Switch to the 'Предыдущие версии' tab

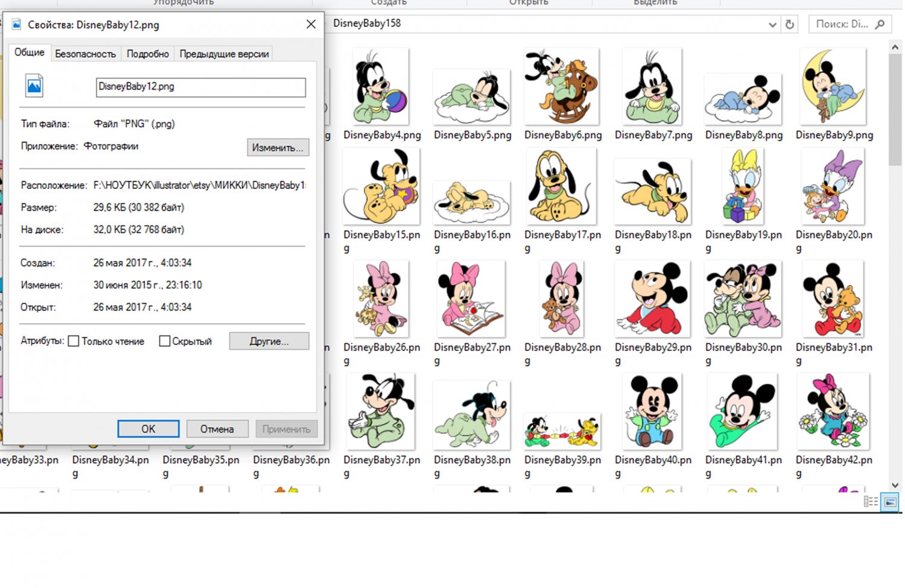(x=224, y=54)
